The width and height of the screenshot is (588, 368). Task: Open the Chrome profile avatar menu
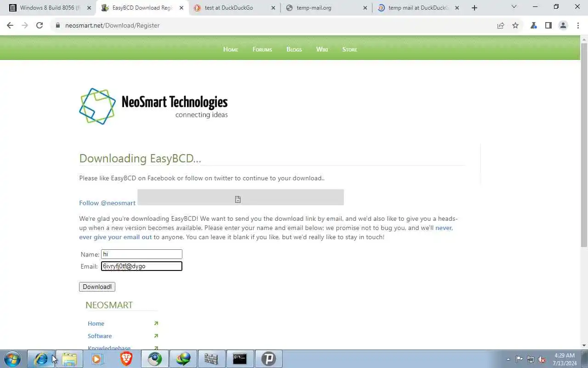point(563,25)
